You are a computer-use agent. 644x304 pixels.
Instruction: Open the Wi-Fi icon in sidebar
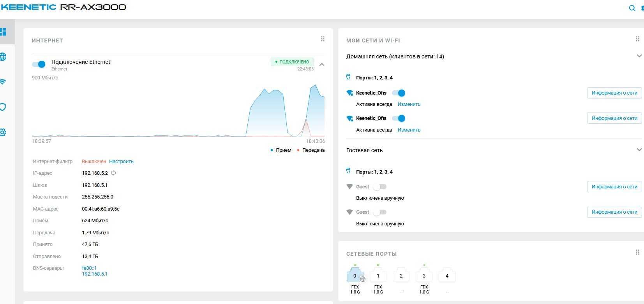(3, 82)
